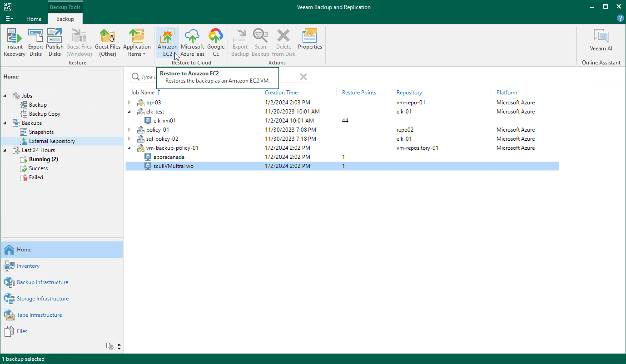Open backup Properties from the ribbon

pyautogui.click(x=310, y=39)
